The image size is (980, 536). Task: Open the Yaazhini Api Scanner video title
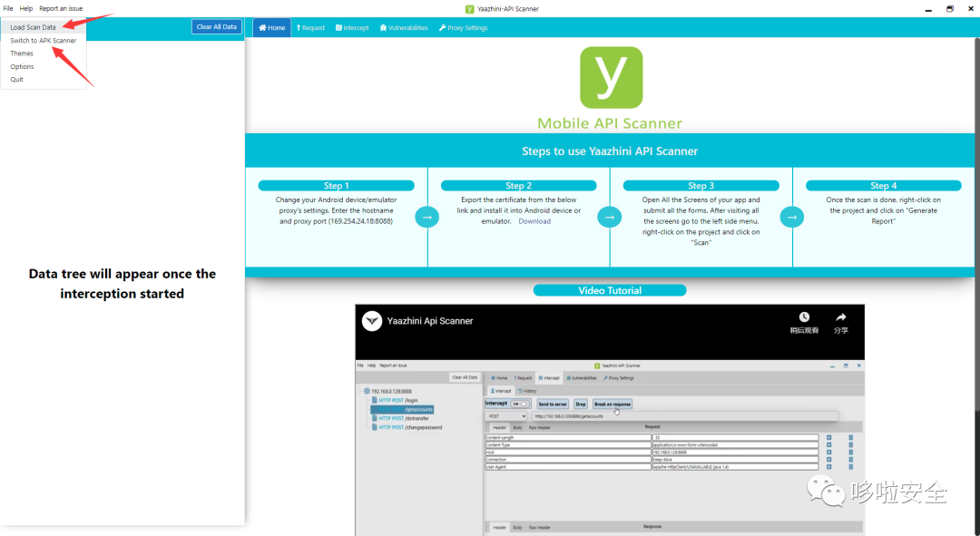430,321
